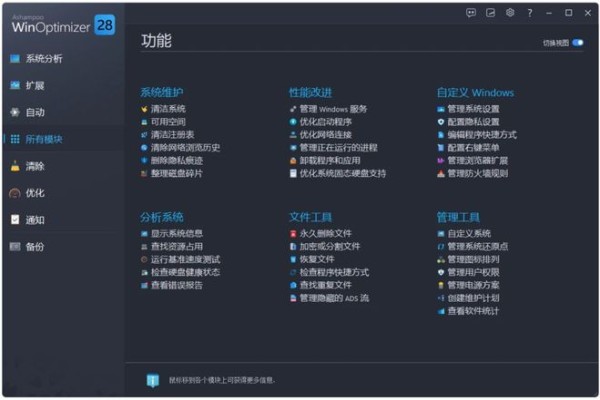Click the info icon in bottom bar
The height and width of the screenshot is (400, 600).
click(x=153, y=380)
